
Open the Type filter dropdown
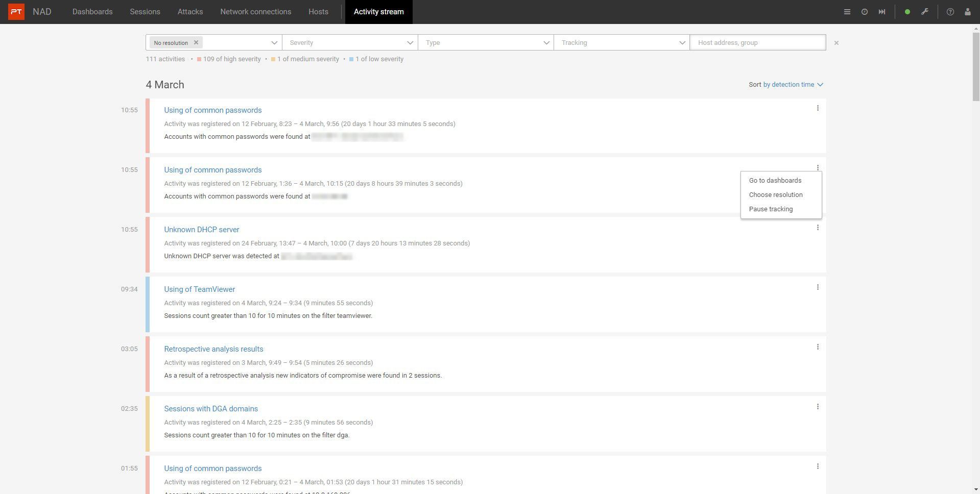[486, 43]
